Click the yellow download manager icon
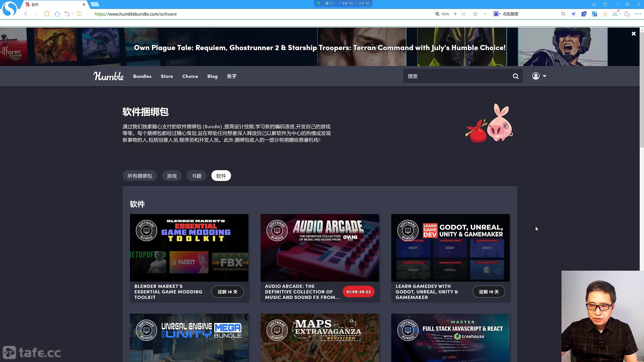 point(605,14)
